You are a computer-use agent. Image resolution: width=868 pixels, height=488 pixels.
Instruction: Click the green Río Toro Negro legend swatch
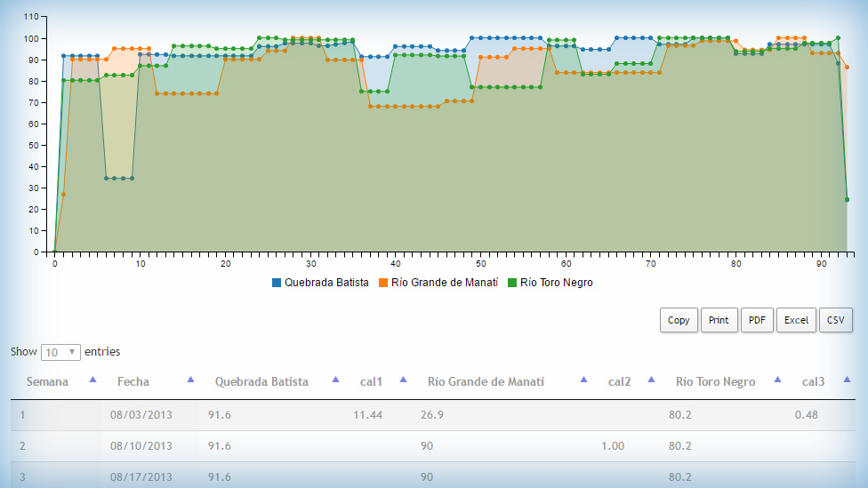(512, 283)
